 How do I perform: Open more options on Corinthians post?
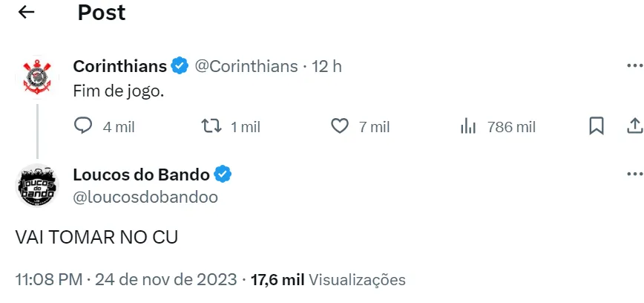634,66
